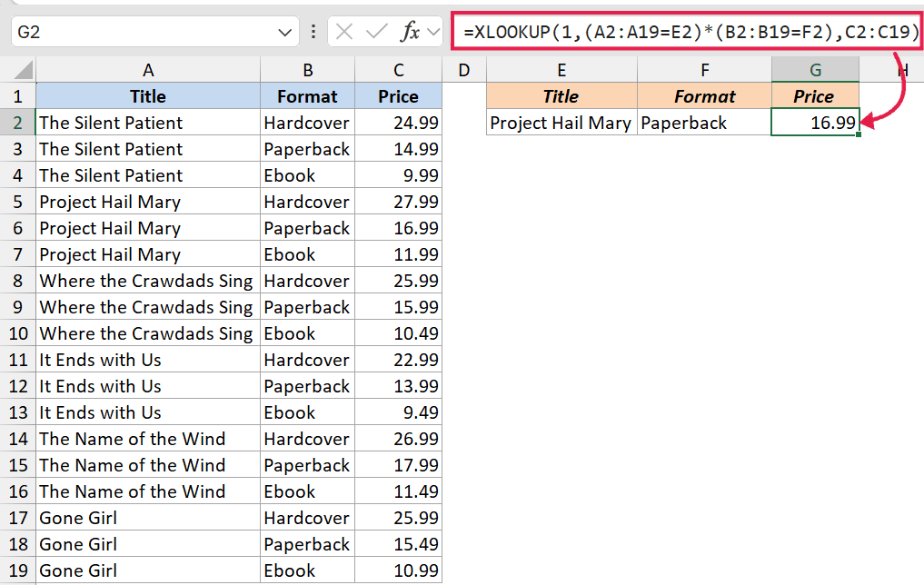Click 'Project Hail Mary' in row 6
This screenshot has height=585, width=924.
148,228
